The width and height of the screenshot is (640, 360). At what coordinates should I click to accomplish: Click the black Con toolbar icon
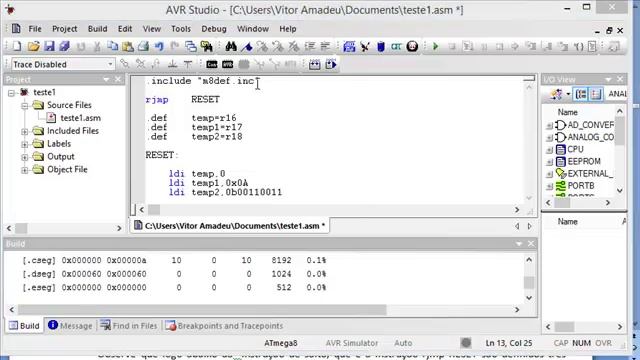[x=212, y=64]
